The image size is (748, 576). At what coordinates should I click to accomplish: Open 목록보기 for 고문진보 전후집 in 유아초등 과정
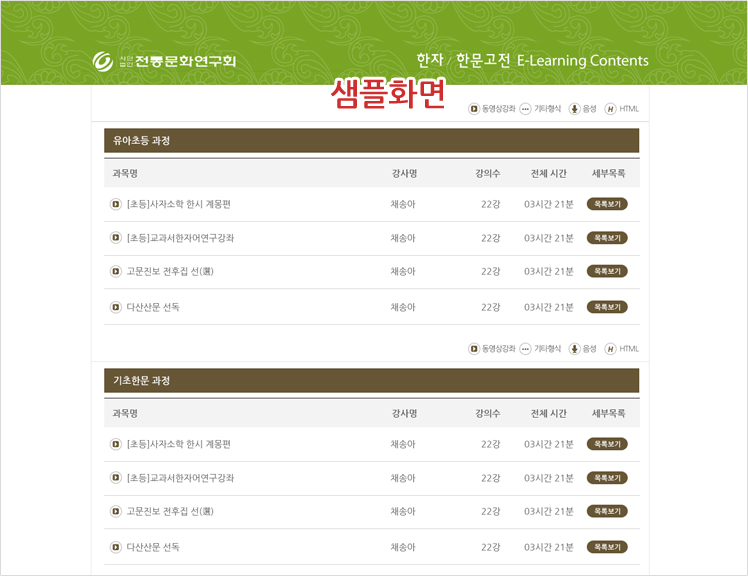tap(607, 272)
